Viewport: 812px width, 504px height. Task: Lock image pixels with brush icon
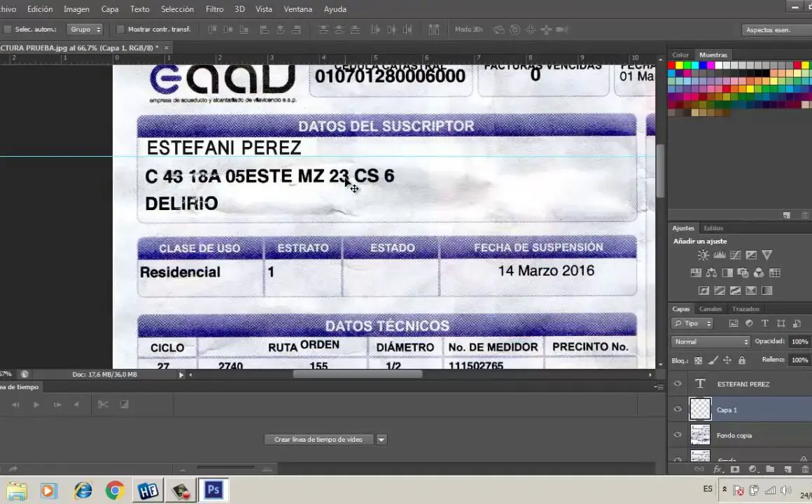pos(713,360)
